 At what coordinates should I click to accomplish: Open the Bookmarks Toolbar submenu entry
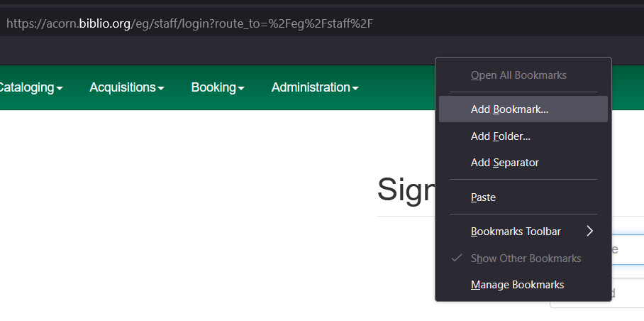coord(516,232)
